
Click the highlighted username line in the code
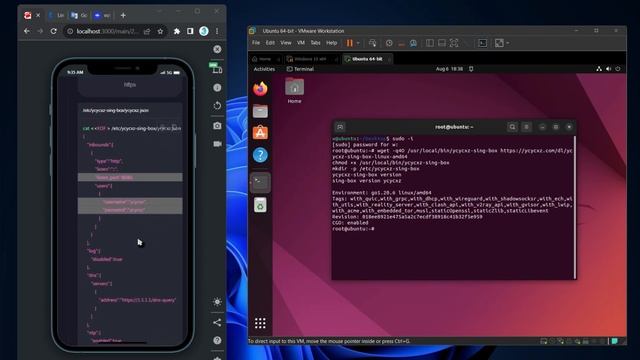pyautogui.click(x=130, y=202)
